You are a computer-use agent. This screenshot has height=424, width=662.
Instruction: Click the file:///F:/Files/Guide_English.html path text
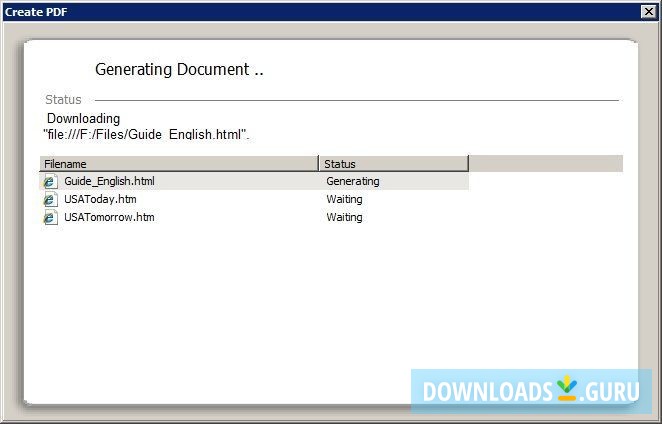[147, 135]
